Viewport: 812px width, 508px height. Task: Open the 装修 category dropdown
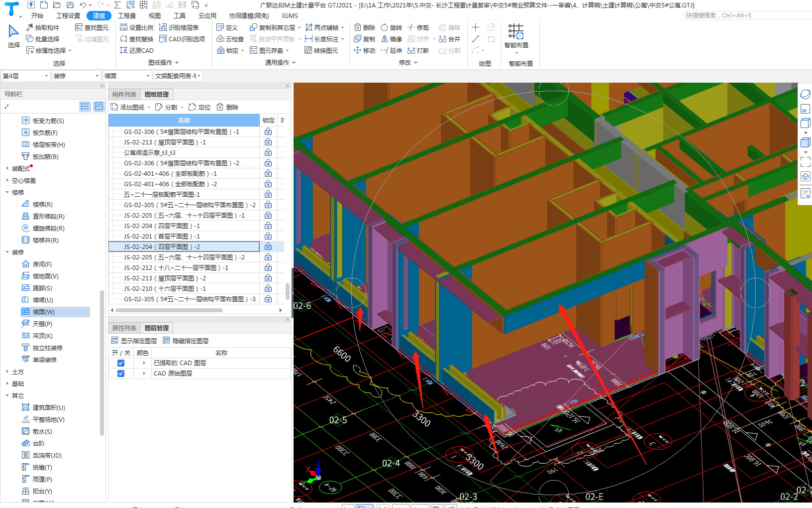(77, 76)
